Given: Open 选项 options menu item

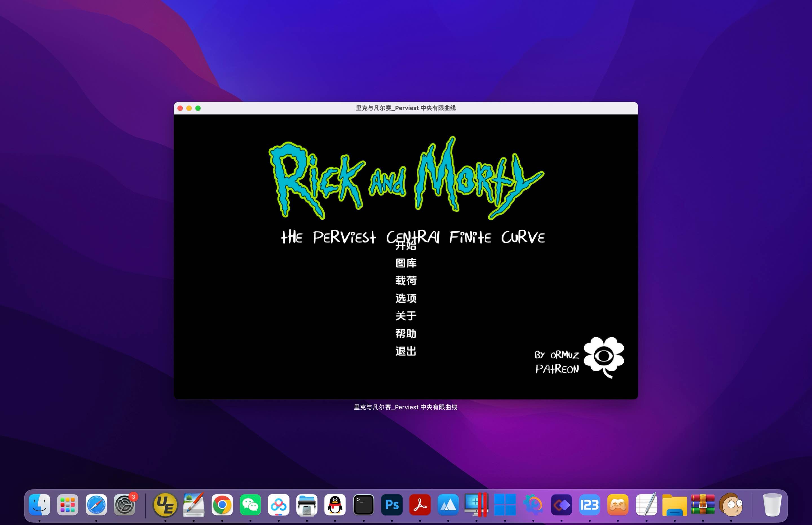Looking at the screenshot, I should [x=406, y=298].
